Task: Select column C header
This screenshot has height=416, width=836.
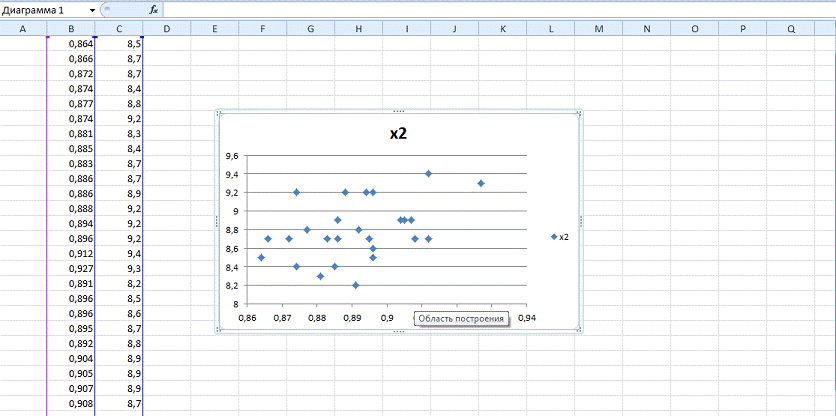Action: [x=119, y=29]
